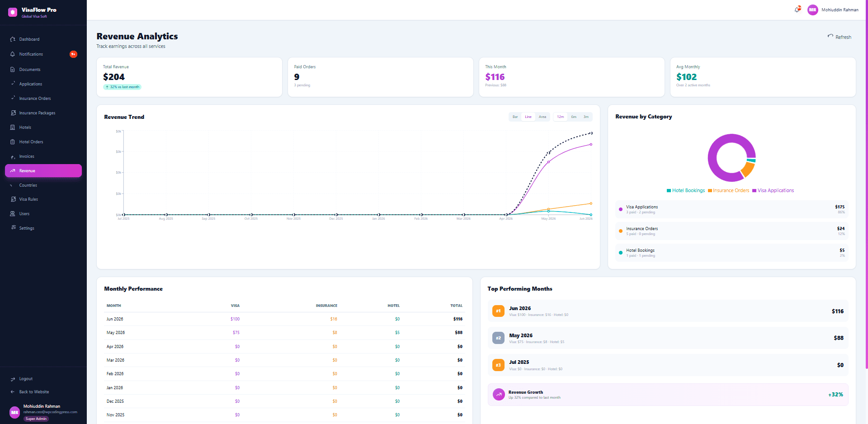Open Settings via the gear icon
Screen dimensions: 868x424
pyautogui.click(x=13, y=228)
